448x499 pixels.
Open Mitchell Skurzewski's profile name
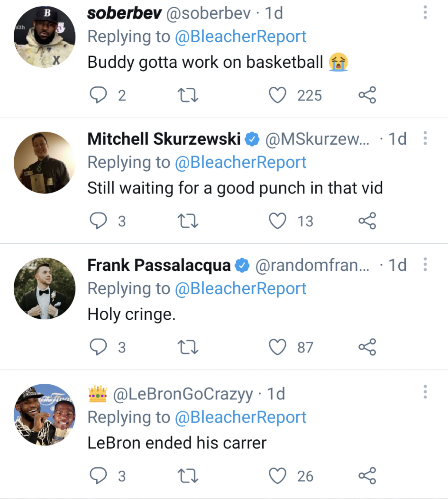coord(164,139)
